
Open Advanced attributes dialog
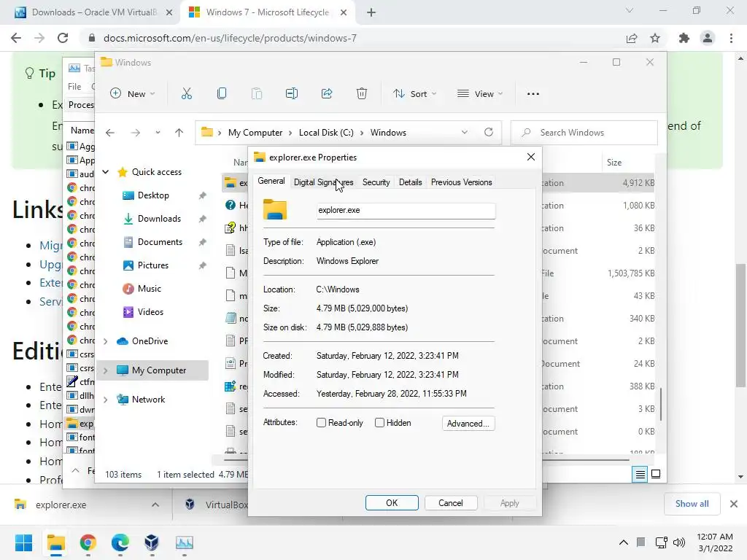[468, 424]
